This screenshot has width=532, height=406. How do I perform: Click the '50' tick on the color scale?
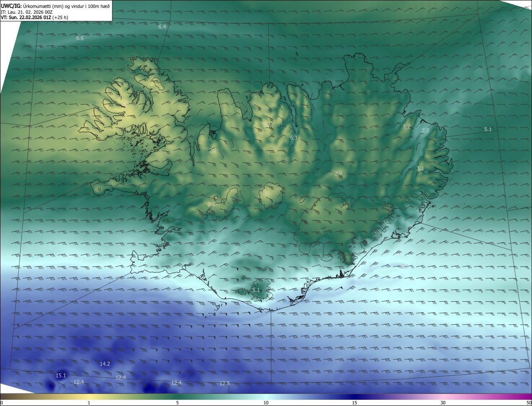(529, 403)
